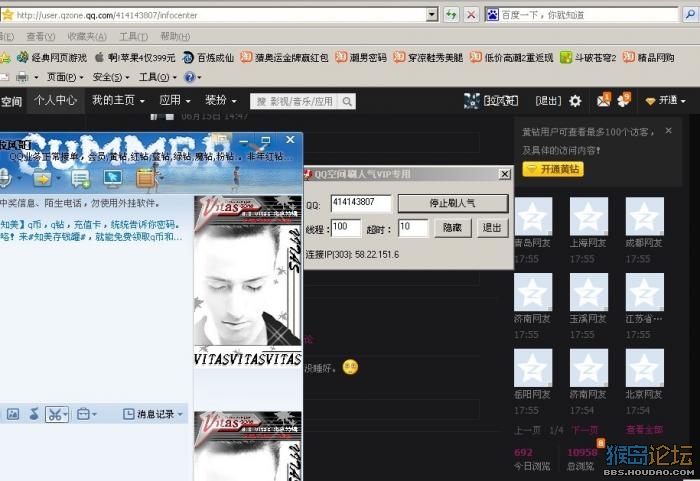The width and height of the screenshot is (700, 481).
Task: Open the 上海网友 visitor avatar
Action: (588, 216)
